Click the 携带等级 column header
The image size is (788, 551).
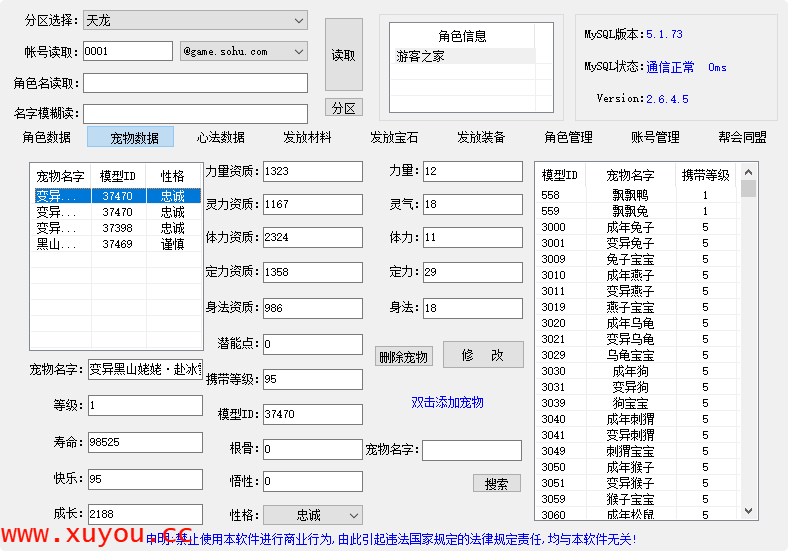coord(706,175)
